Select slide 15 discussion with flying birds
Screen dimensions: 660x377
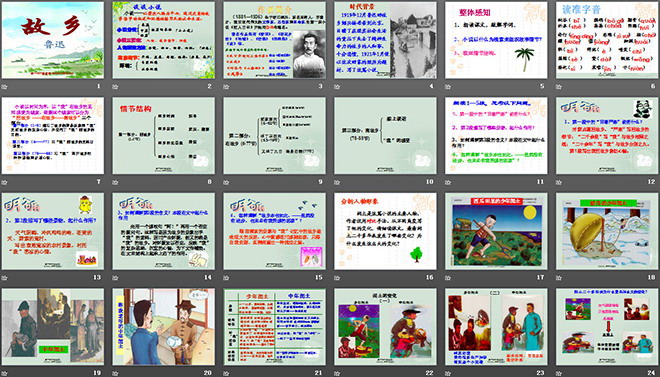[274, 231]
